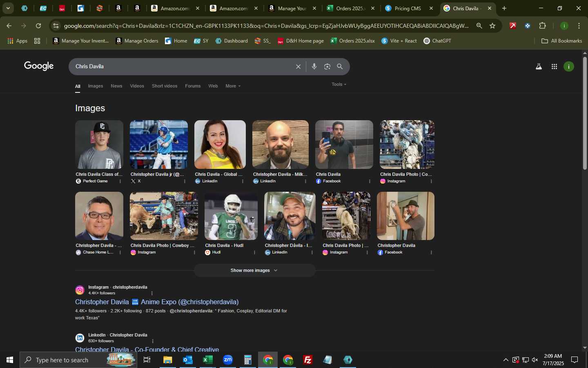Switch to the Images search tab
Viewport: 588px width, 368px height.
click(x=96, y=86)
